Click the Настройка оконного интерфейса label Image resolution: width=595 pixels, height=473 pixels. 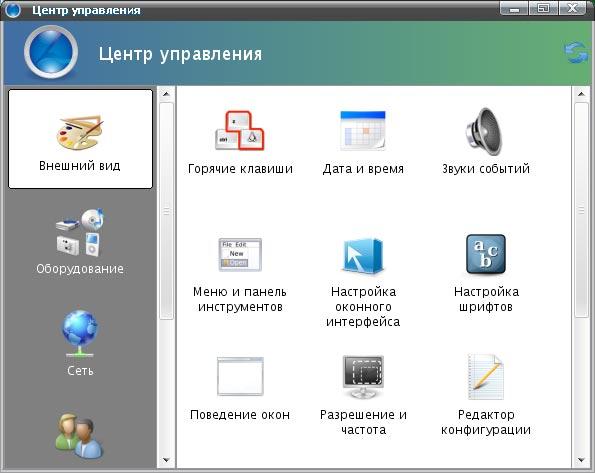[363, 307]
